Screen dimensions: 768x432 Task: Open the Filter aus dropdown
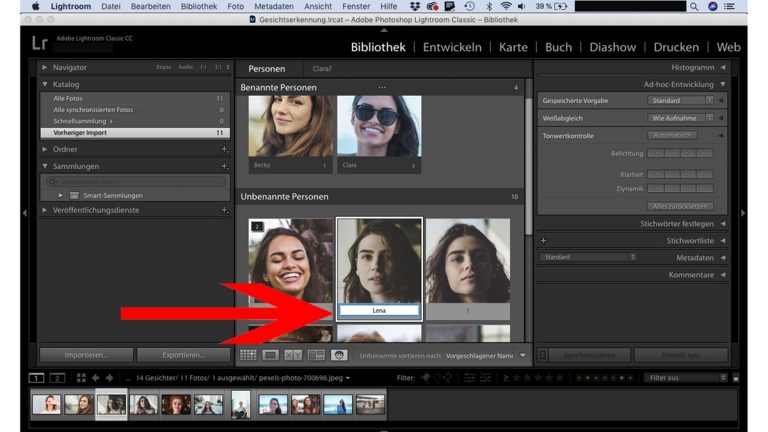(x=686, y=378)
